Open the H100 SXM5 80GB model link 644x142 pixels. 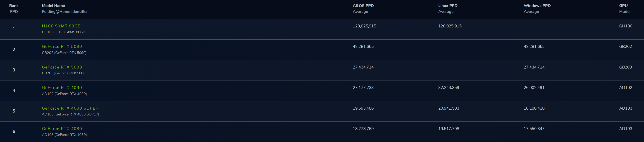tap(61, 26)
